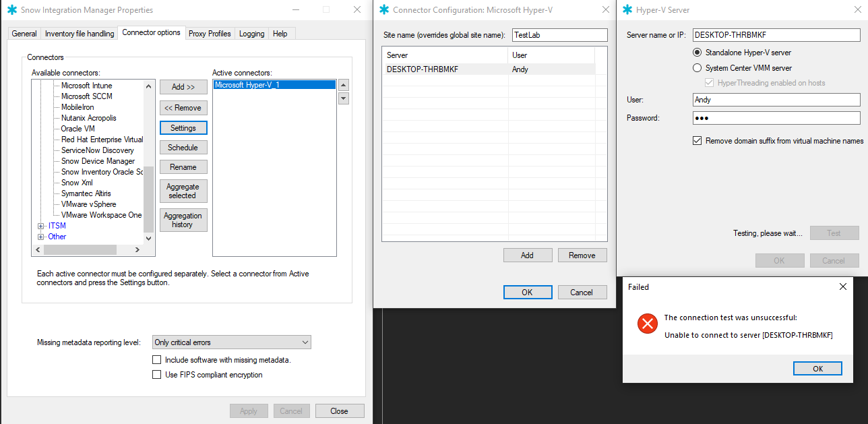The width and height of the screenshot is (868, 424).
Task: Select Snow Xml connector
Action: 77,183
